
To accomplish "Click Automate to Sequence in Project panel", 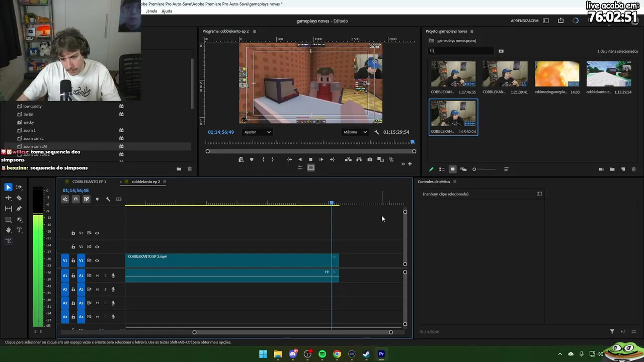I will [601, 169].
